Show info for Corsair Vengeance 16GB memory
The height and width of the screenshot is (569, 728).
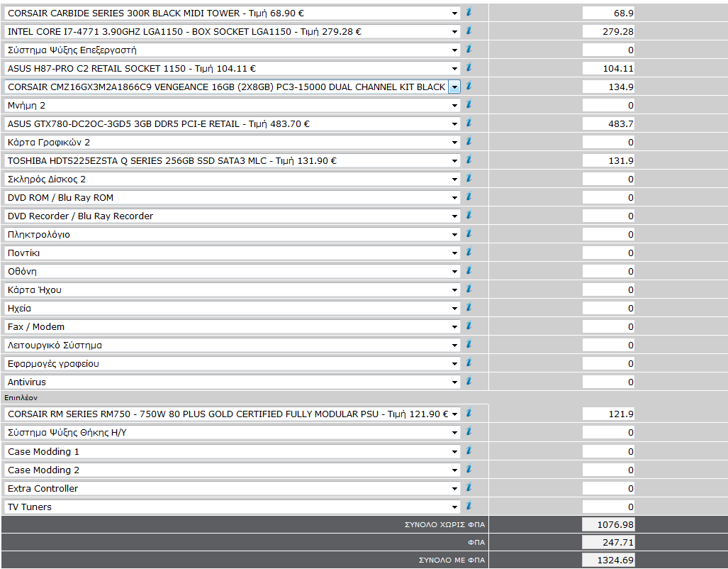pyautogui.click(x=469, y=86)
